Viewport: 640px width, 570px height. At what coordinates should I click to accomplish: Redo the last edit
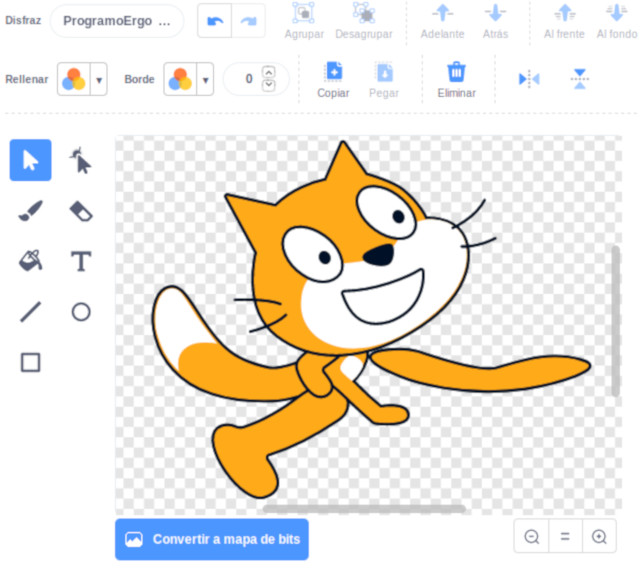click(248, 21)
